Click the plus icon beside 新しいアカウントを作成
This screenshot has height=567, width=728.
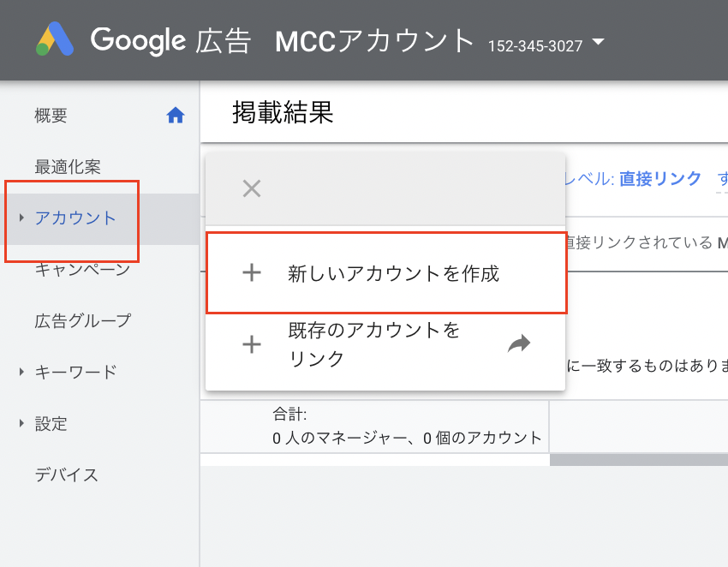(251, 273)
